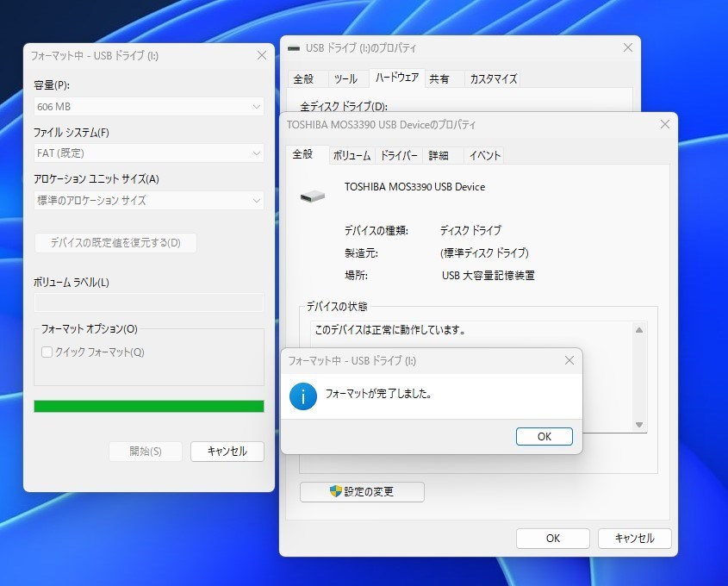Click デバイスの既定値を復元する button
728x586 pixels.
115,242
